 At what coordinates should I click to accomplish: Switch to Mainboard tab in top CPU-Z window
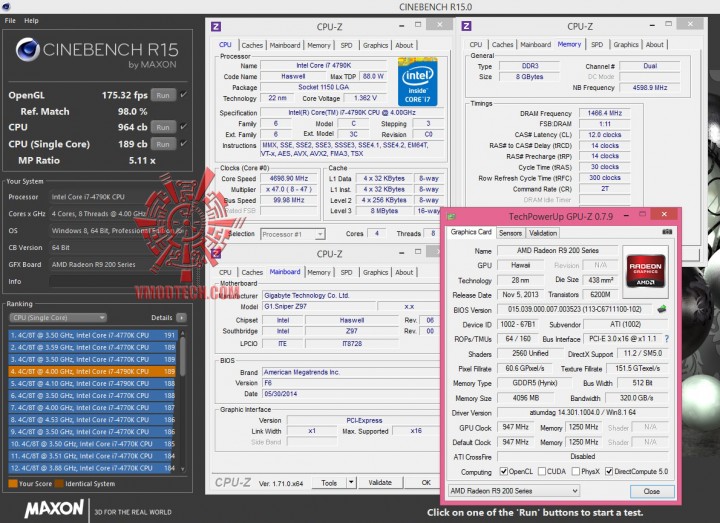(285, 45)
